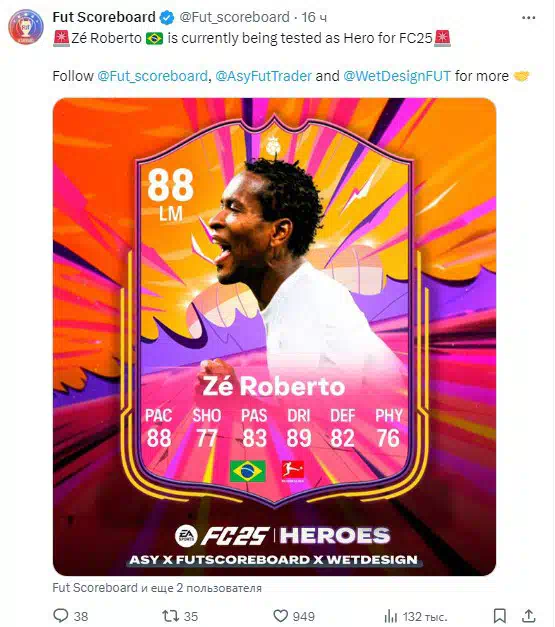
Task: Open the 16 ч timestamp link
Action: 314,17
